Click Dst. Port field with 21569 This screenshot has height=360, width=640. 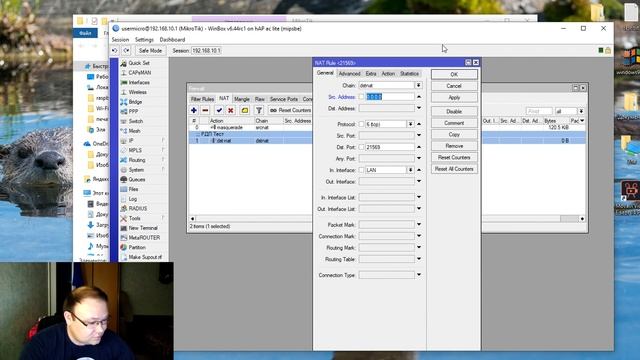pyautogui.click(x=389, y=147)
